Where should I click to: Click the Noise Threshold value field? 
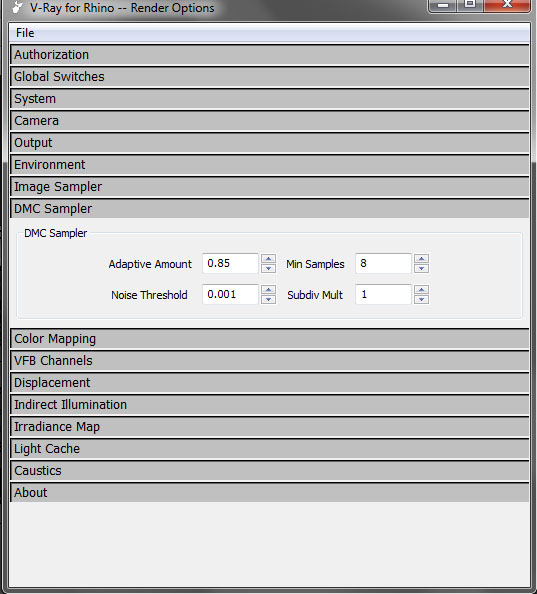tap(230, 294)
